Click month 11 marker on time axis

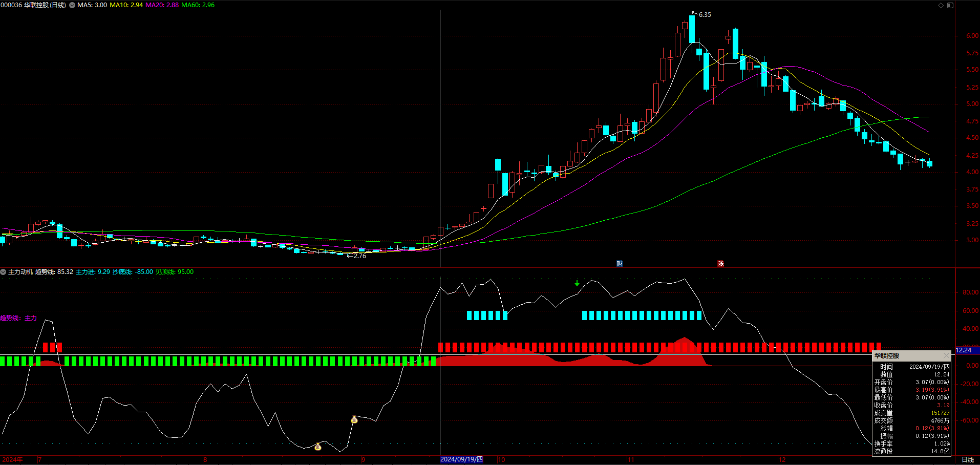click(x=630, y=459)
